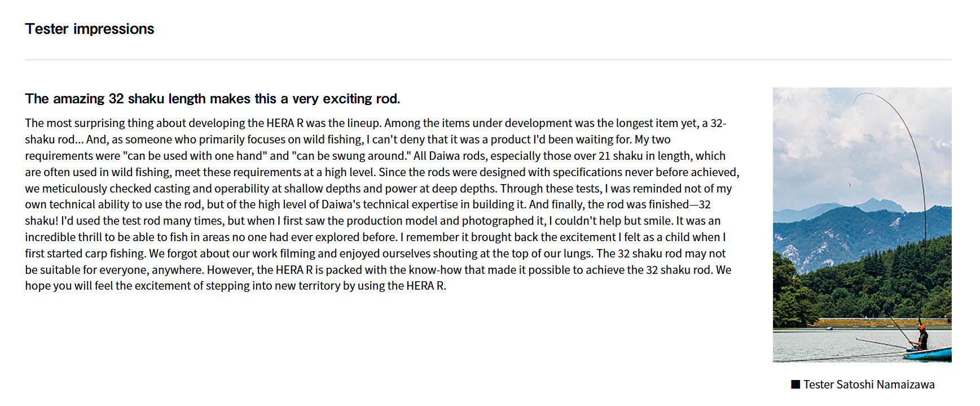The width and height of the screenshot is (980, 406).
Task: Click the paragraph's first line about HERA R lineup
Action: [x=375, y=123]
